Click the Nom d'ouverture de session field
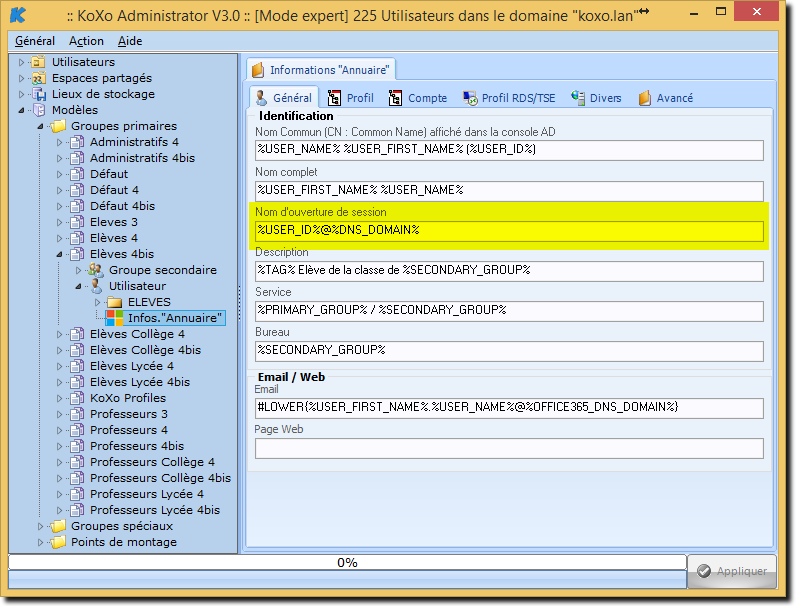This screenshot has height=606, width=796. click(x=509, y=231)
